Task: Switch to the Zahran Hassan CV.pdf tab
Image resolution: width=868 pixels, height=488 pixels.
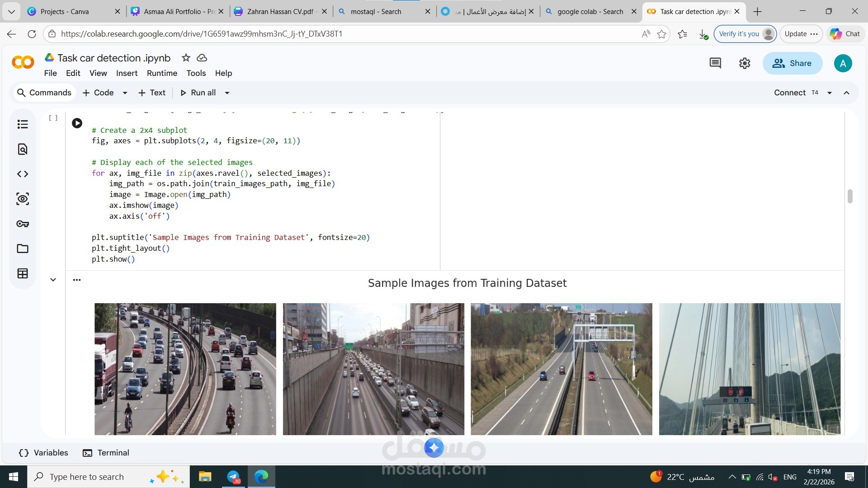Action: 280,11
